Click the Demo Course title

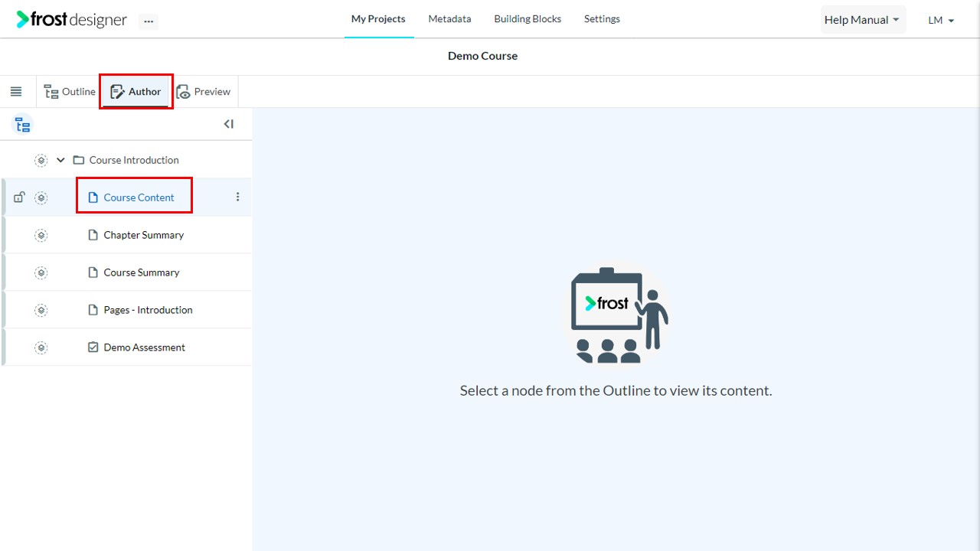click(x=482, y=56)
